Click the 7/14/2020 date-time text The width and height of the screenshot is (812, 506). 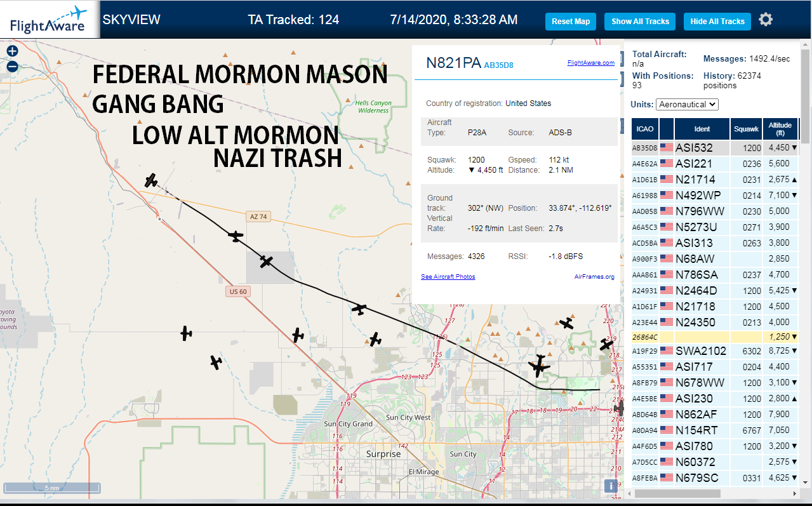tap(454, 20)
